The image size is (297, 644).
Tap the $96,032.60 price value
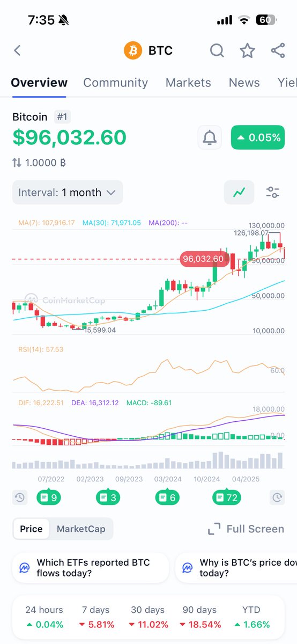pos(69,137)
